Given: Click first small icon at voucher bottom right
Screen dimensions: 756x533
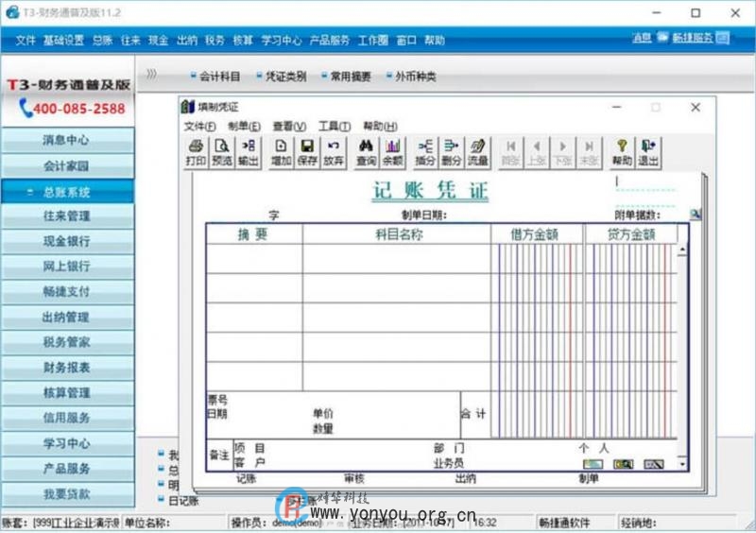Looking at the screenshot, I should pos(593,464).
